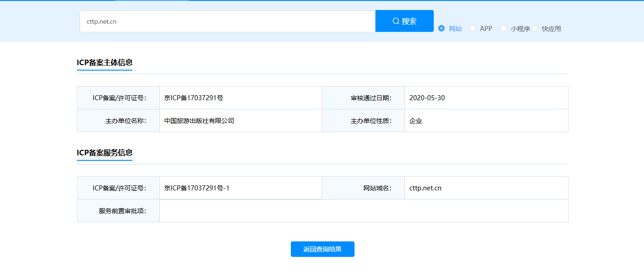The width and height of the screenshot is (644, 271).
Task: Click the 2020-05-30 approval date value
Action: click(x=427, y=97)
